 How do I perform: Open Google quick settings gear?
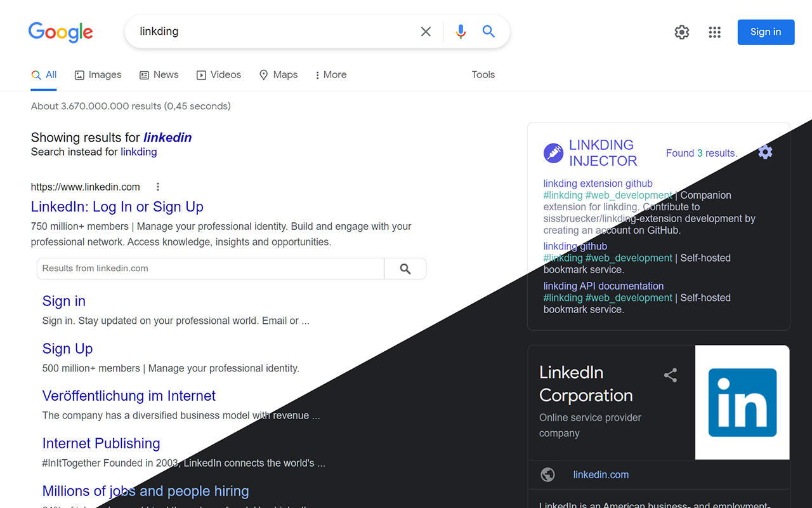681,32
